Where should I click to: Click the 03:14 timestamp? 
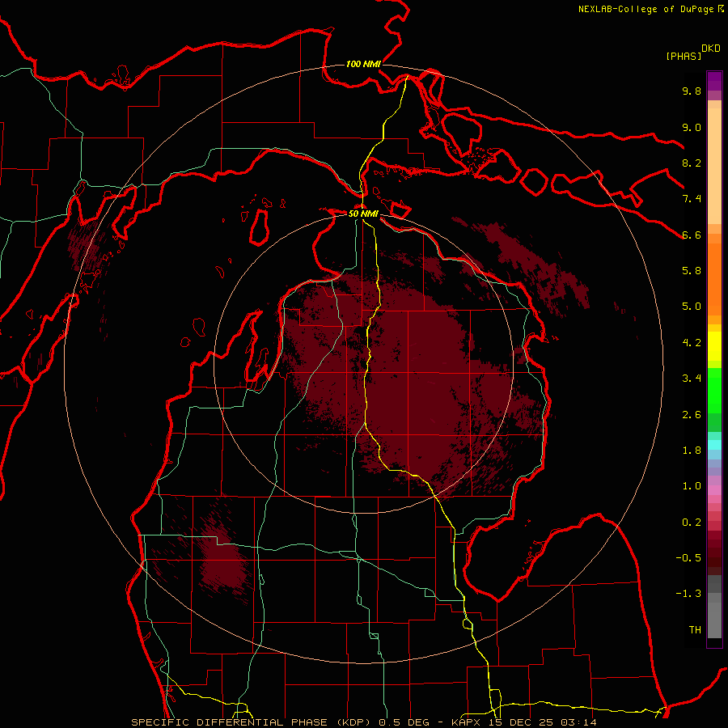[x=581, y=722]
